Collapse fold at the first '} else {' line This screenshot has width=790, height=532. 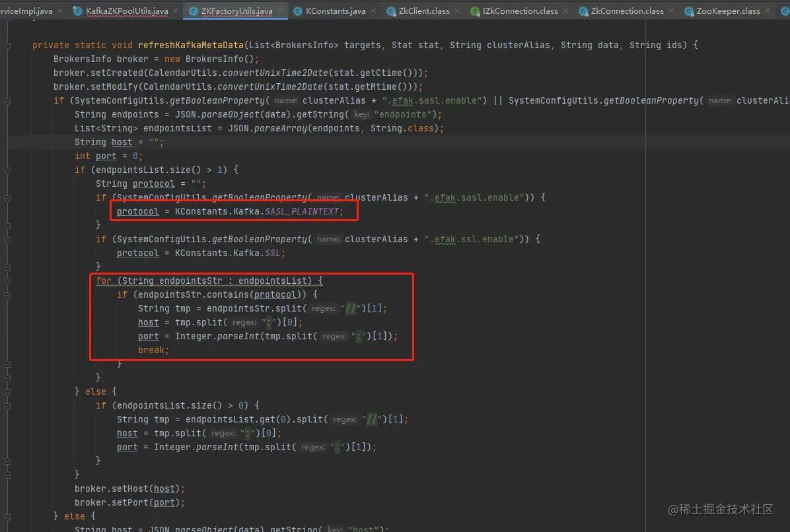coord(7,391)
